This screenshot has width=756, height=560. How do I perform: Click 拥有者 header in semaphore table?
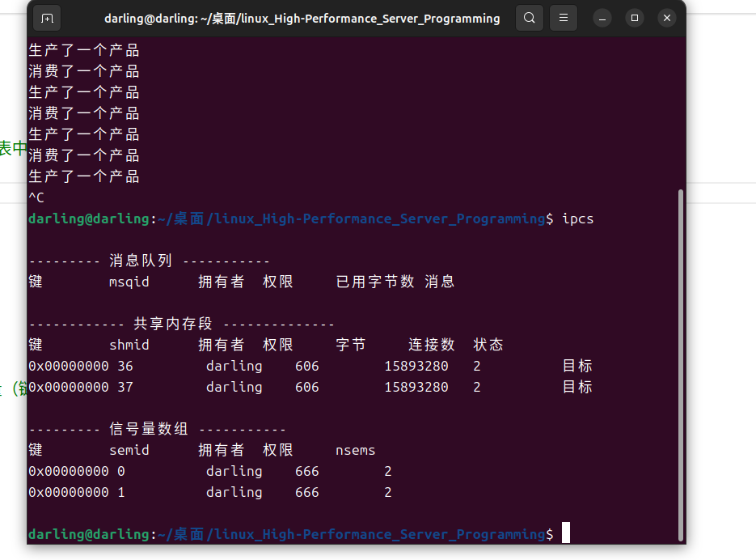point(222,451)
